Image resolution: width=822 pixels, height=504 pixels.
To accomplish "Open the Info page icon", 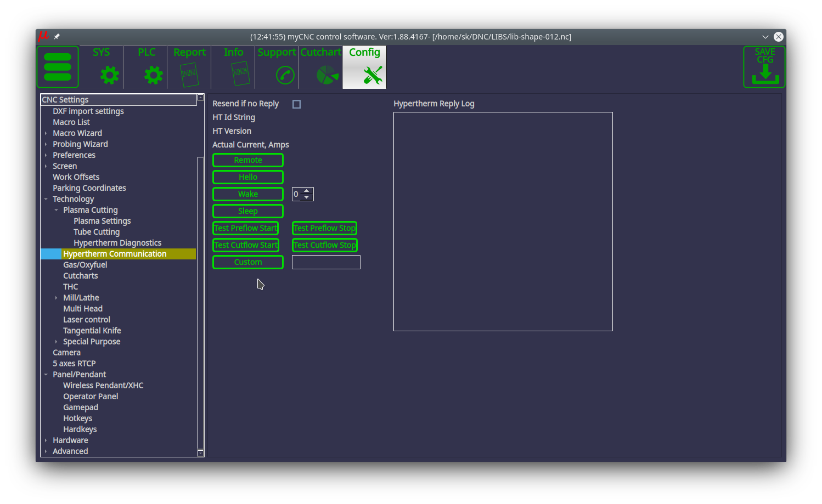I will [x=240, y=73].
